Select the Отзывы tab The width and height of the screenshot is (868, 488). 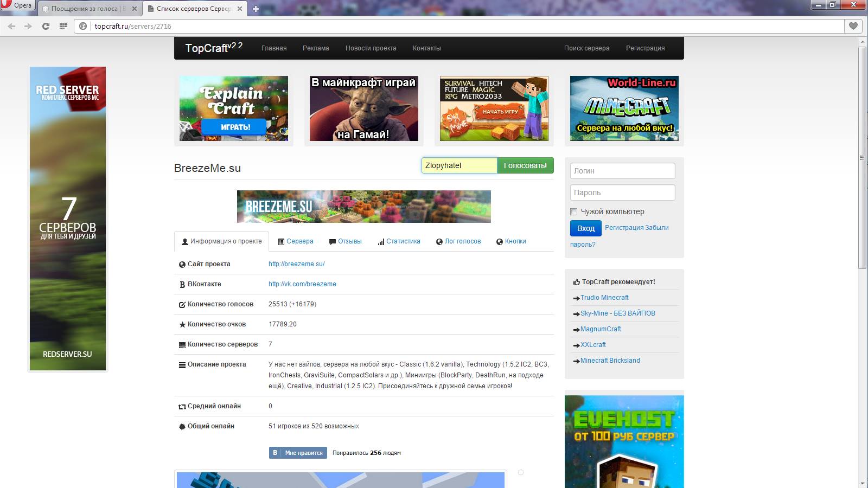[346, 241]
